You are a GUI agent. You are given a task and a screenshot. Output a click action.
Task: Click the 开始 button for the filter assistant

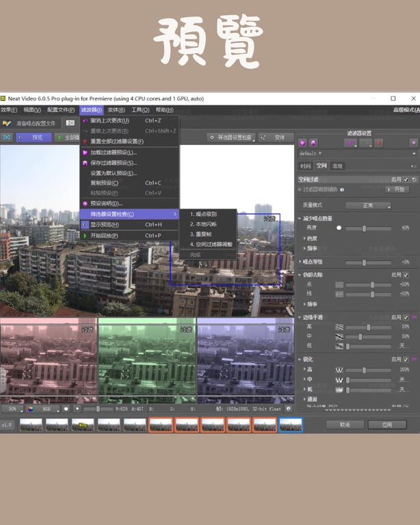pyautogui.click(x=397, y=189)
